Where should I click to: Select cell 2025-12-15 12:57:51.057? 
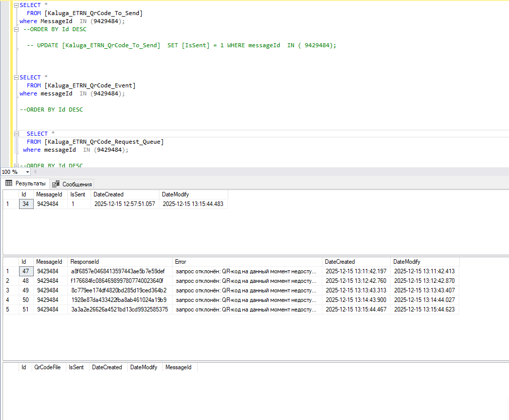(125, 204)
